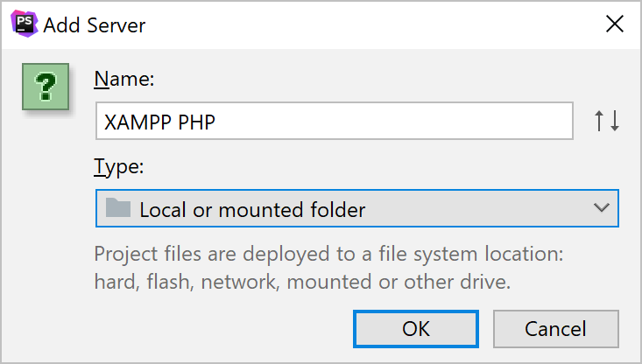Viewport: 642px width, 364px height.
Task: Click the 'Add Server' window title
Action: click(x=95, y=25)
